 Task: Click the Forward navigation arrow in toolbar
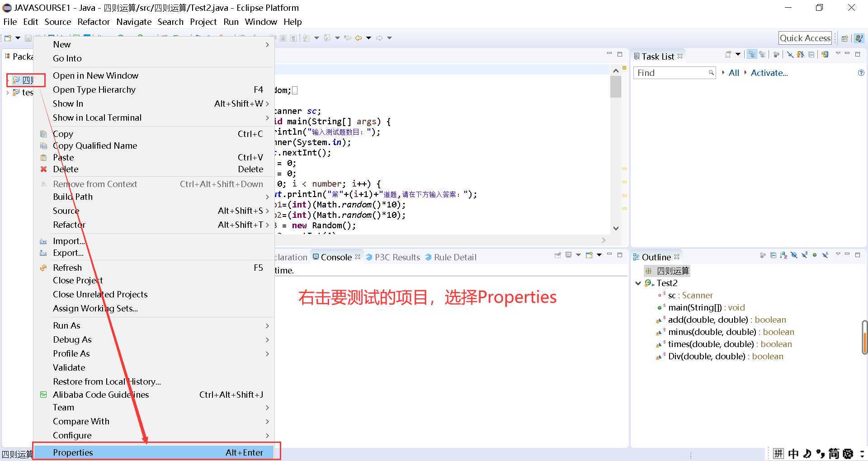tap(379, 38)
